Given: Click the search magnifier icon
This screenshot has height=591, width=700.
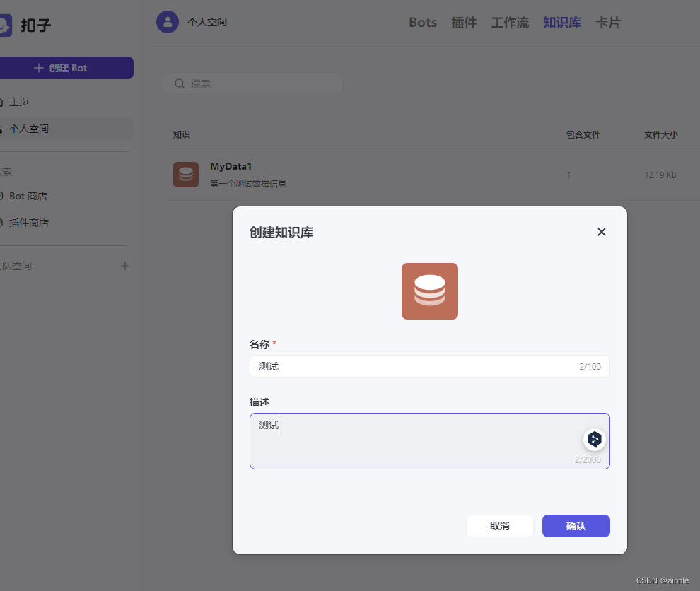Looking at the screenshot, I should [x=180, y=83].
